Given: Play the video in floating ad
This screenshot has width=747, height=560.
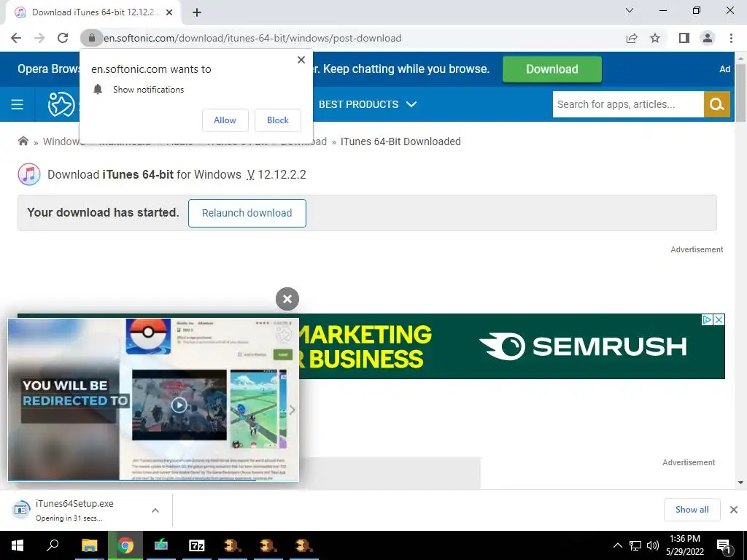Looking at the screenshot, I should [x=179, y=405].
